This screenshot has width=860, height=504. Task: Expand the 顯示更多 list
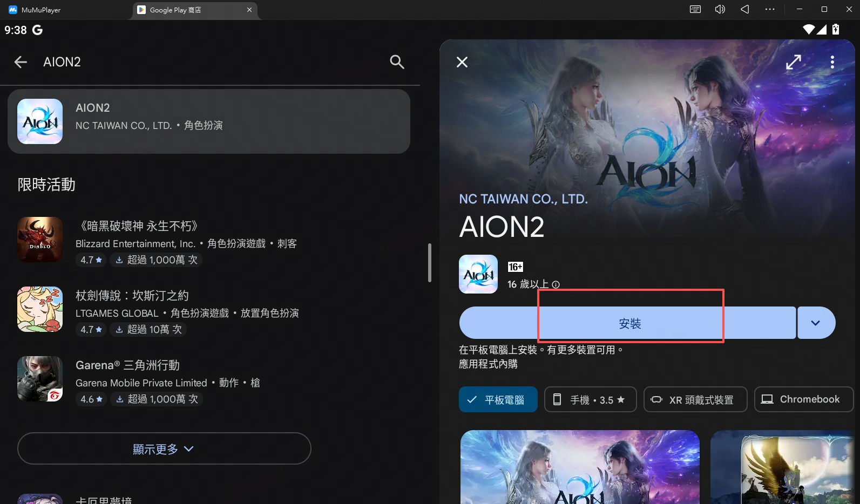point(164,448)
